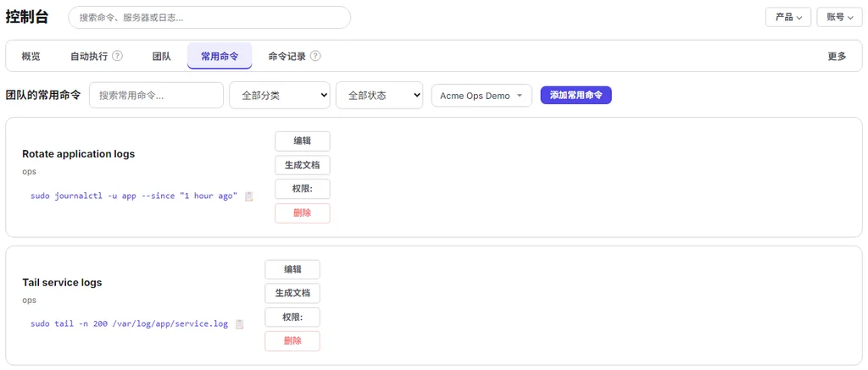Viewport: 868px width, 370px height.
Task: Delete the Rotate application logs command
Action: (303, 213)
